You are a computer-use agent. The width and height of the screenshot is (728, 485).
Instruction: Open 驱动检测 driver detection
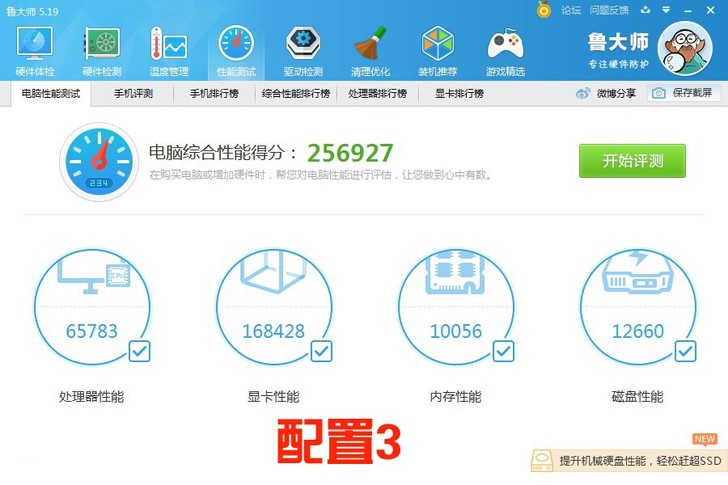pos(303,51)
